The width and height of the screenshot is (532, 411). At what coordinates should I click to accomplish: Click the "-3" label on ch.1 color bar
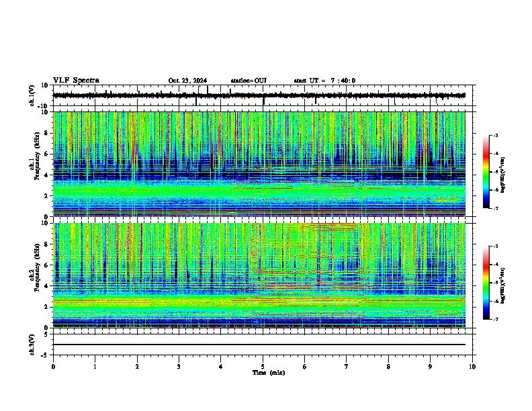click(495, 136)
